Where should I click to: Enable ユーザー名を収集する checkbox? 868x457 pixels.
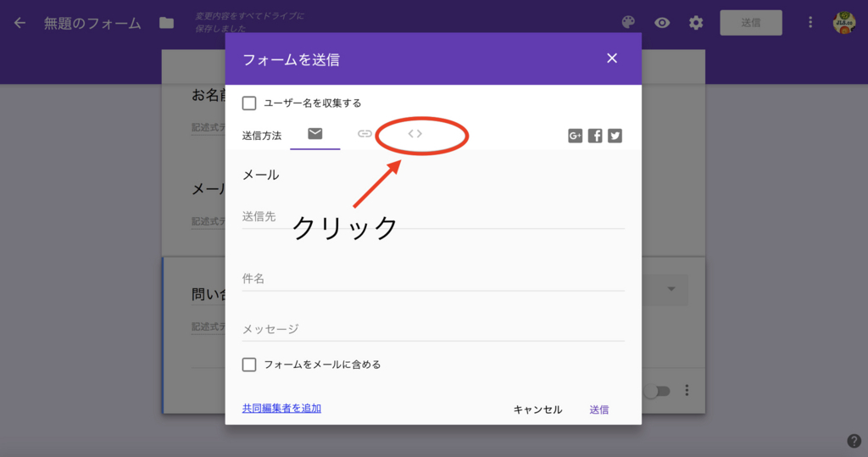pos(249,103)
